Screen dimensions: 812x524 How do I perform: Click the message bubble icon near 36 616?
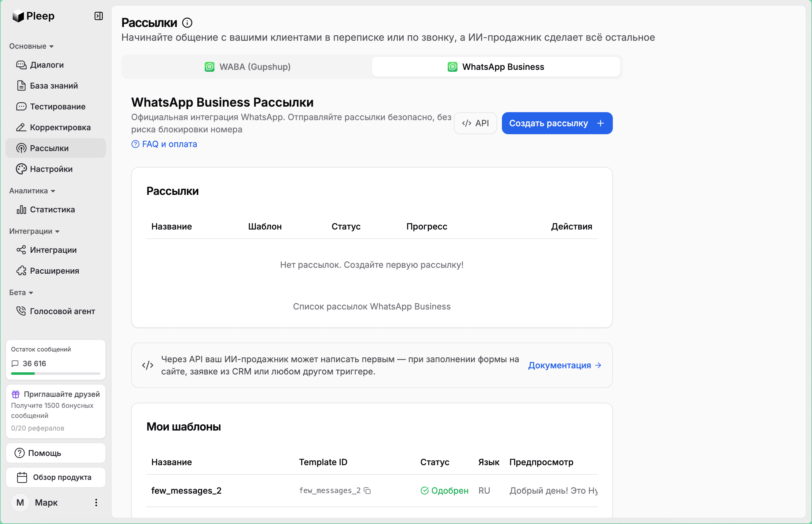point(15,363)
